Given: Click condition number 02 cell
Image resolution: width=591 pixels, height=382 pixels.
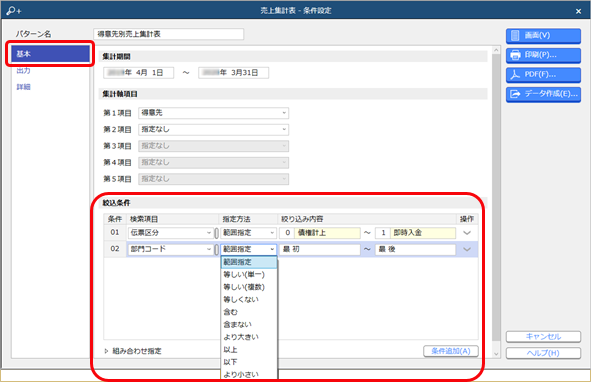Looking at the screenshot, I should tap(115, 249).
